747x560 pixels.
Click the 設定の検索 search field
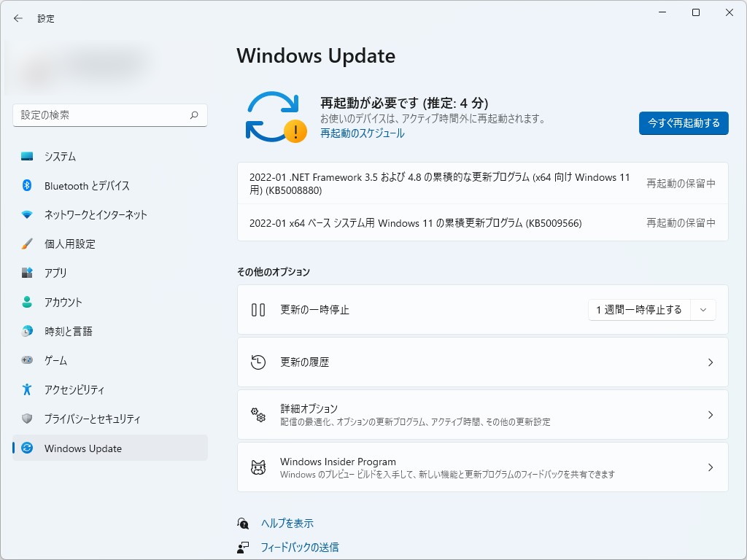point(109,114)
